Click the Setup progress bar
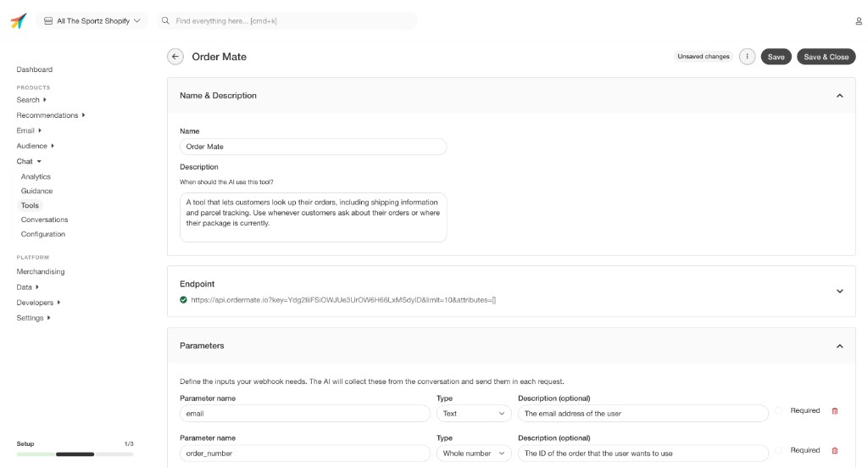868x468 pixels. point(75,454)
